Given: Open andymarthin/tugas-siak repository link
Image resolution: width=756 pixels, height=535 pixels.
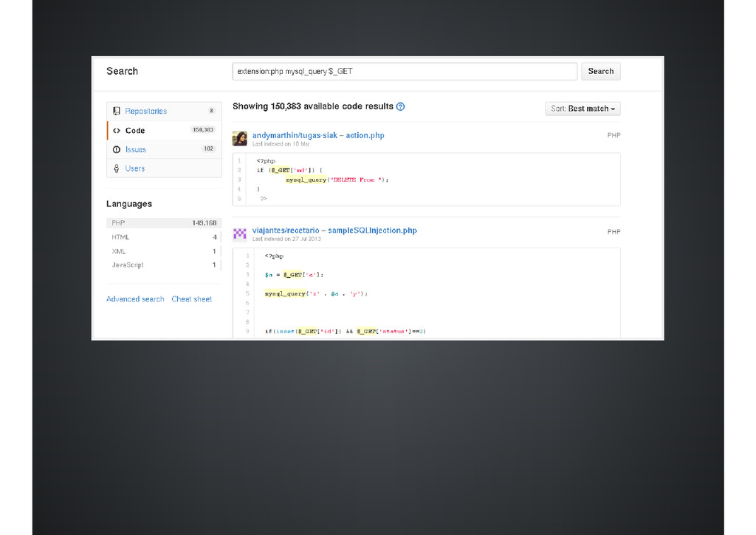Looking at the screenshot, I should [x=295, y=135].
